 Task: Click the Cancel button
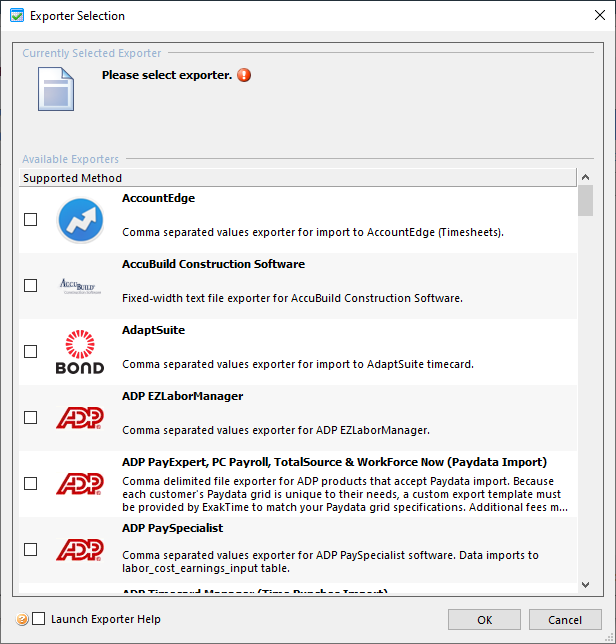565,620
